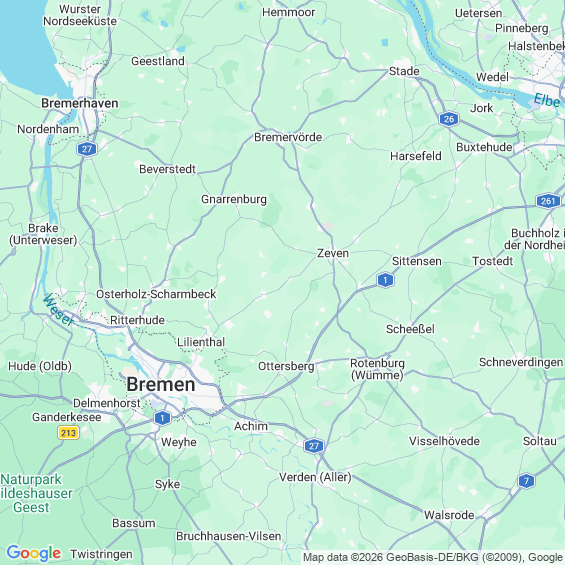Click the Osterholz-Scharmbeck label
This screenshot has width=565, height=565.
(x=156, y=294)
